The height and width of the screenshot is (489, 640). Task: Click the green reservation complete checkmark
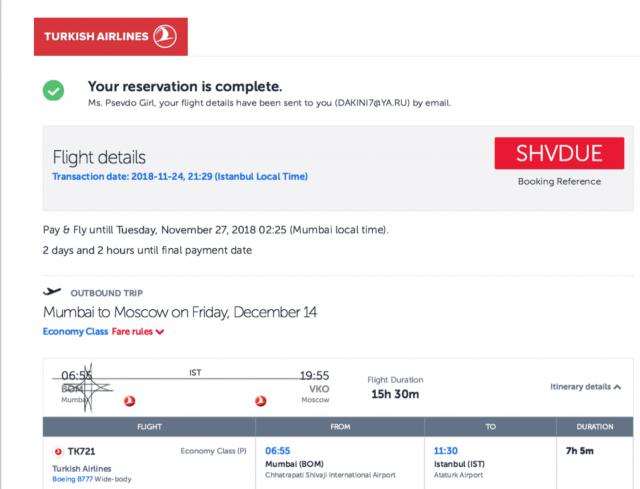[54, 91]
